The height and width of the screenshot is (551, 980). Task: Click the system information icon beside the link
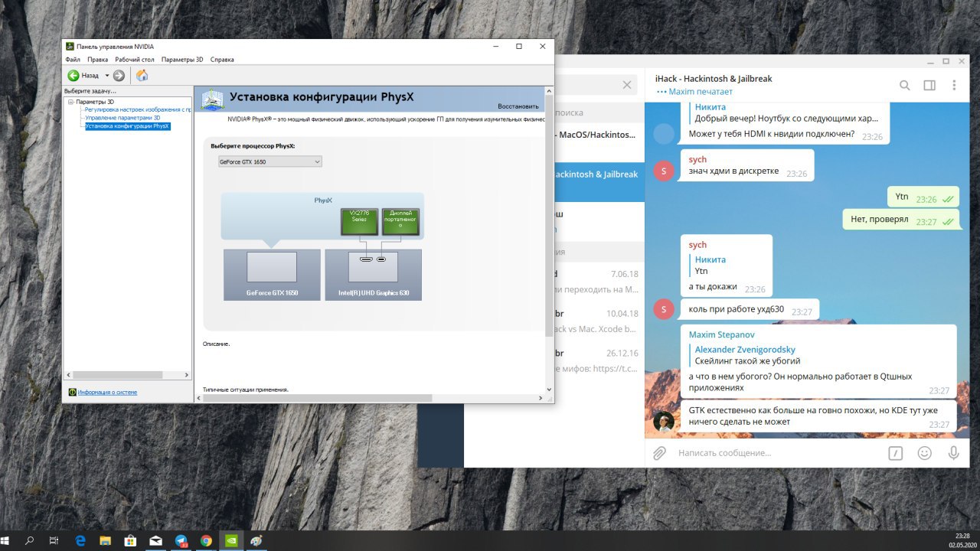pos(73,392)
